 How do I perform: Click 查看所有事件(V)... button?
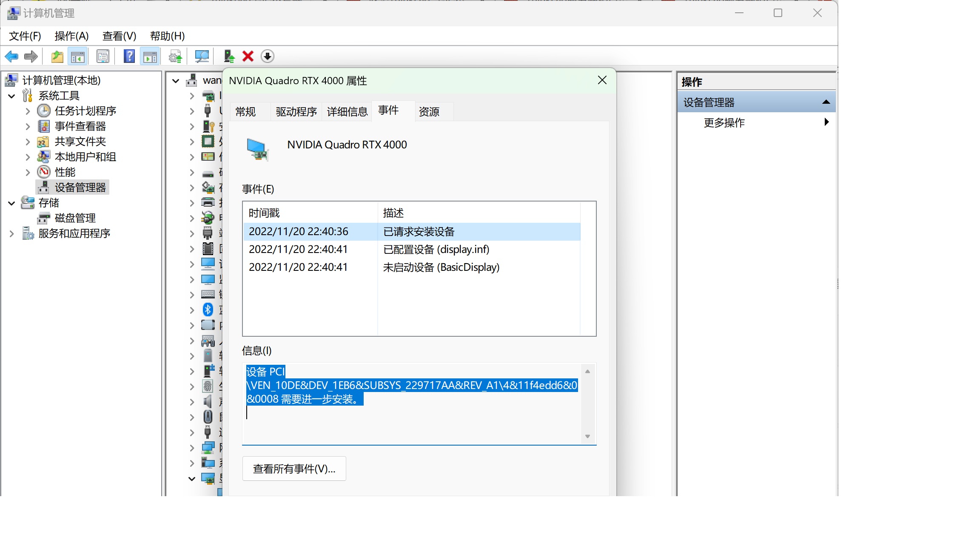coord(294,469)
